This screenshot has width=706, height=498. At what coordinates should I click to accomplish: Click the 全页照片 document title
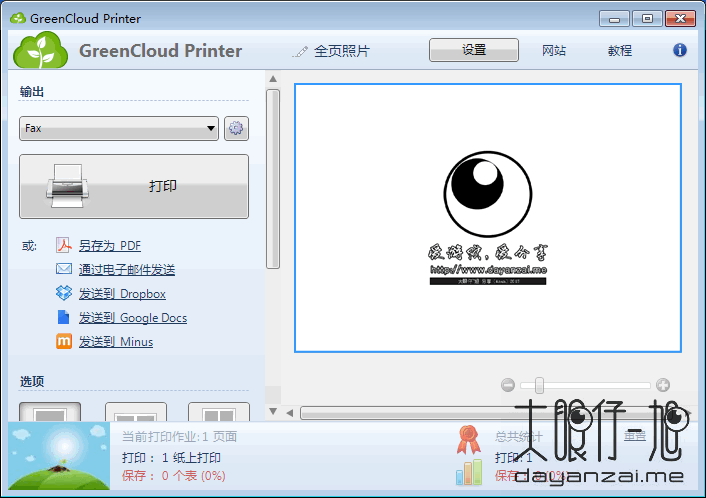click(342, 51)
